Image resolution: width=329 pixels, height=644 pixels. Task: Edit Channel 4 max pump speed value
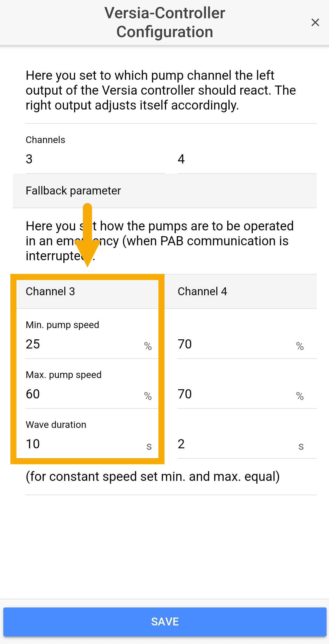[x=235, y=394]
